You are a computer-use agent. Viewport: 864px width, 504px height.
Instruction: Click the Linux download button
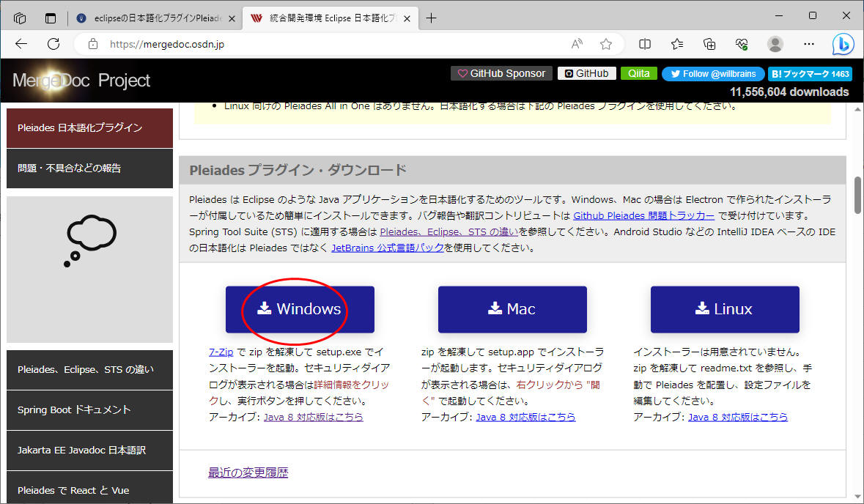pyautogui.click(x=725, y=309)
